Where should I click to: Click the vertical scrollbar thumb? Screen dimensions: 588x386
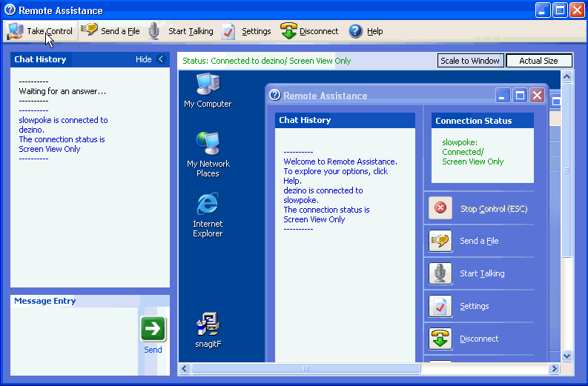(566, 170)
